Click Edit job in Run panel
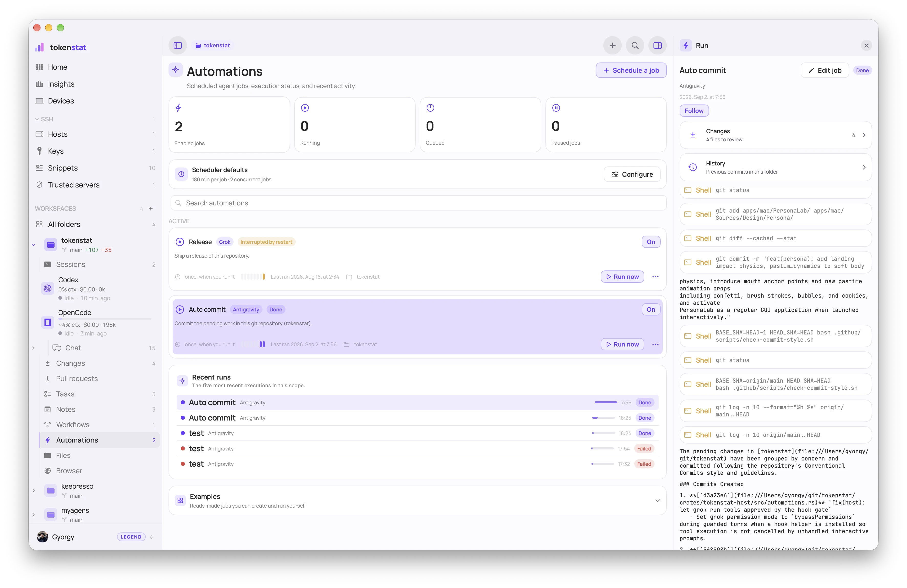Screen dimensions: 907x588 (x=824, y=70)
